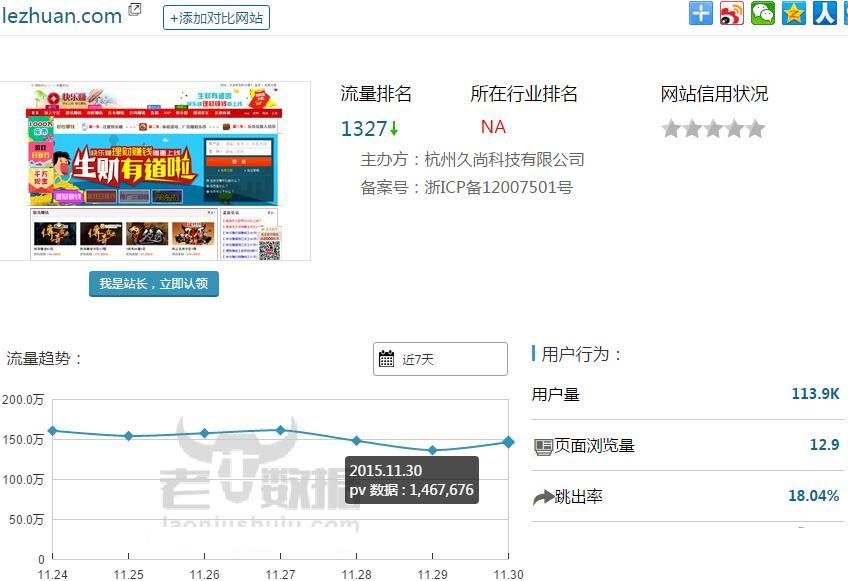Open the 近7天 date range dropdown
848x581 pixels.
[x=440, y=359]
